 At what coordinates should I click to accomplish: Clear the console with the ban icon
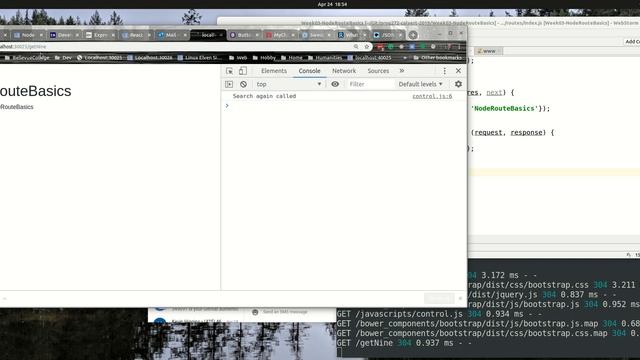(x=243, y=84)
